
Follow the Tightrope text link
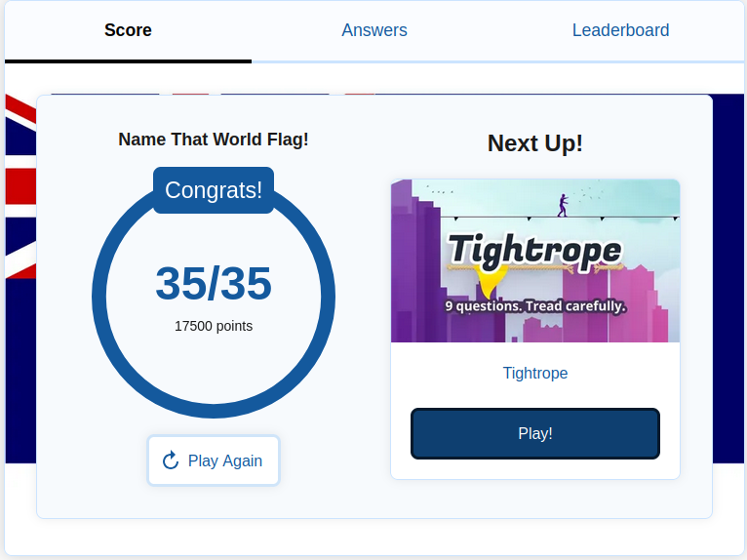tap(535, 373)
